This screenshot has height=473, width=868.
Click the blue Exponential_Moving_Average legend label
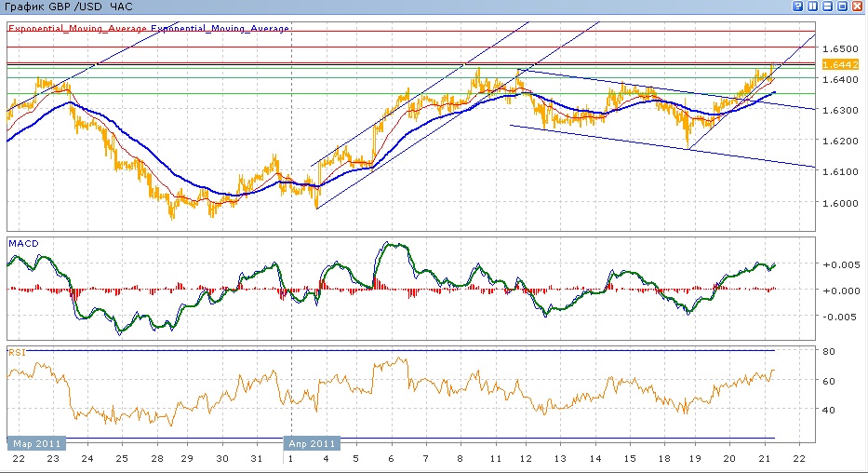[220, 29]
